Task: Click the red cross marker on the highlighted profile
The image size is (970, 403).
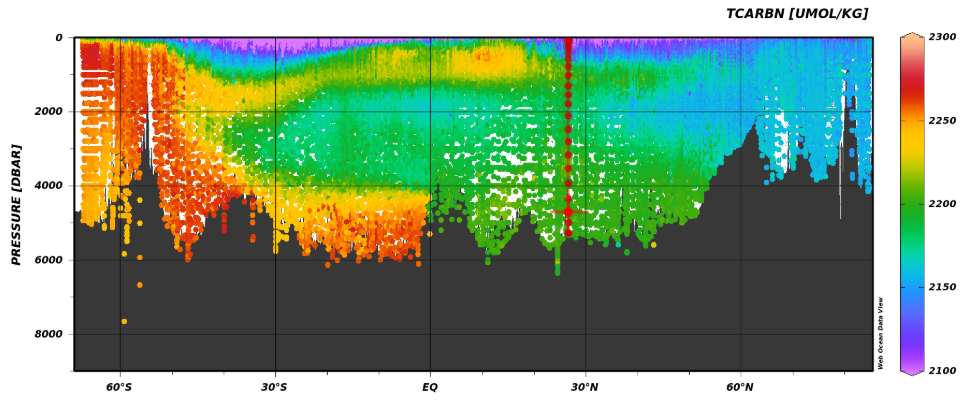Action: [568, 211]
